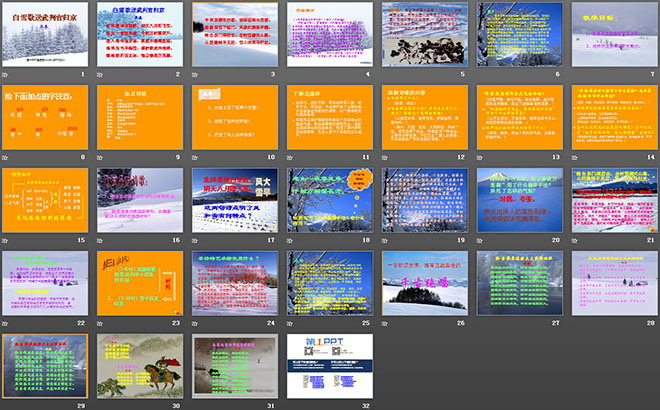
Task: Select slide 26 showing 千古绝唱
Action: point(421,282)
